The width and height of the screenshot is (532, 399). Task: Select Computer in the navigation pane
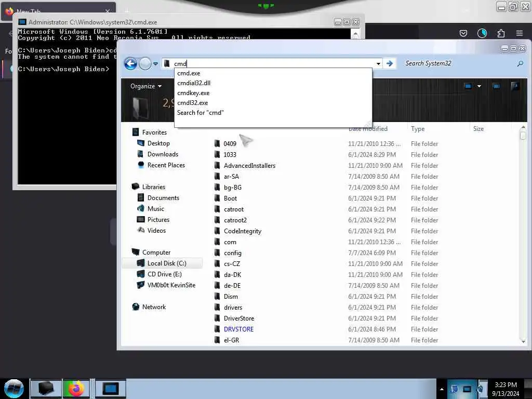(x=156, y=252)
